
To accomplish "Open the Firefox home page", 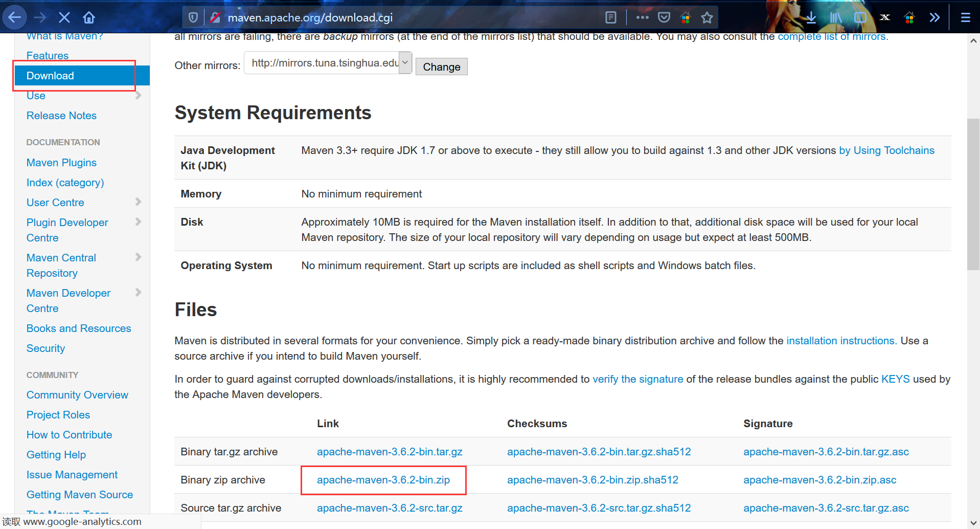I will point(89,17).
